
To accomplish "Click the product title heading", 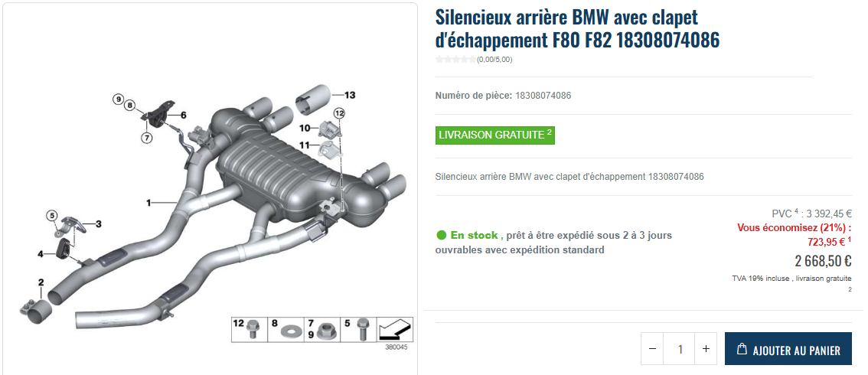I will pos(577,28).
